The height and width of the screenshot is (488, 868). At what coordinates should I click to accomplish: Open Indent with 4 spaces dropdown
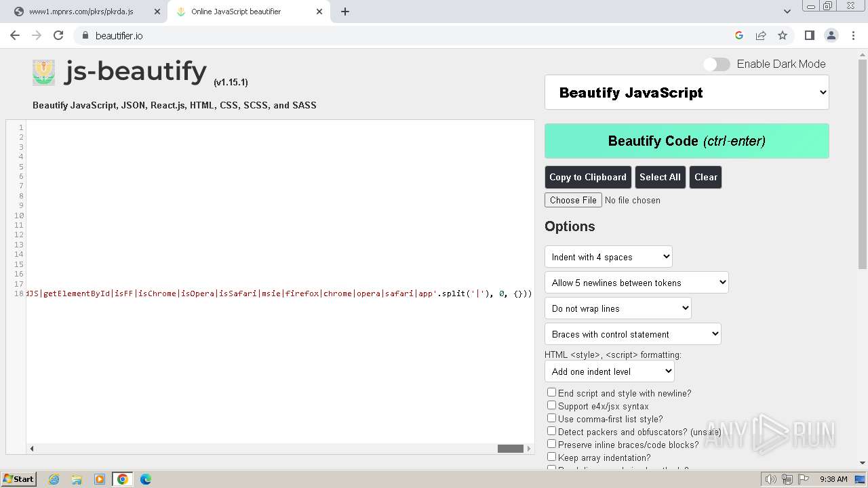point(608,257)
